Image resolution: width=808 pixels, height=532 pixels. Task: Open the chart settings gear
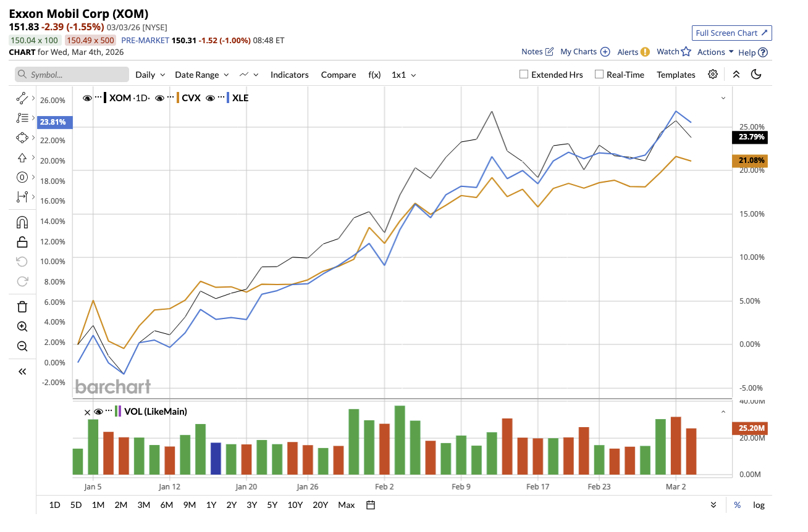(713, 73)
